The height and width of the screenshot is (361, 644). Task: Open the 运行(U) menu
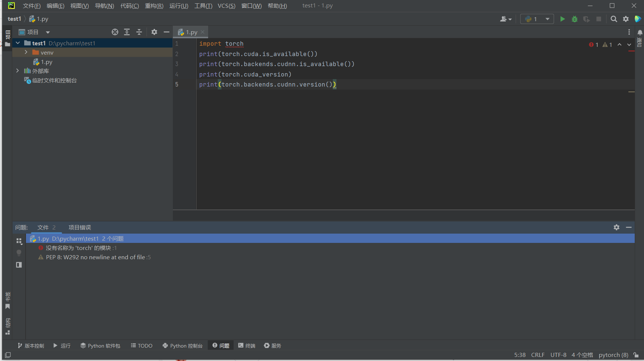179,6
